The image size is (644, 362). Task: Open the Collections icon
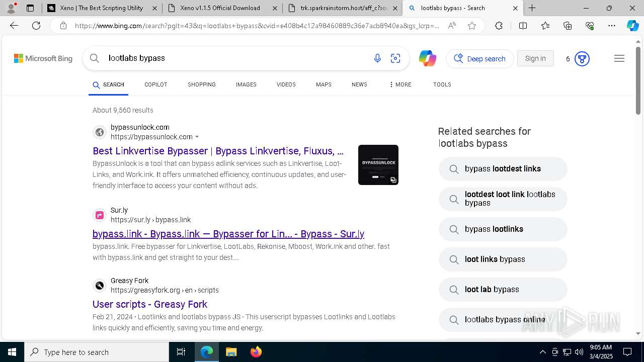click(568, 26)
